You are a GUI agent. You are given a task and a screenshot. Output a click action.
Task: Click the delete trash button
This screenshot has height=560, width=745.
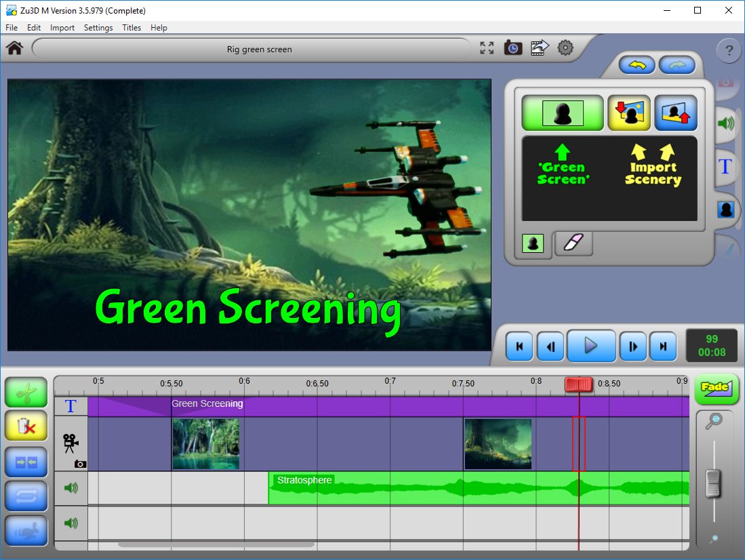26,426
